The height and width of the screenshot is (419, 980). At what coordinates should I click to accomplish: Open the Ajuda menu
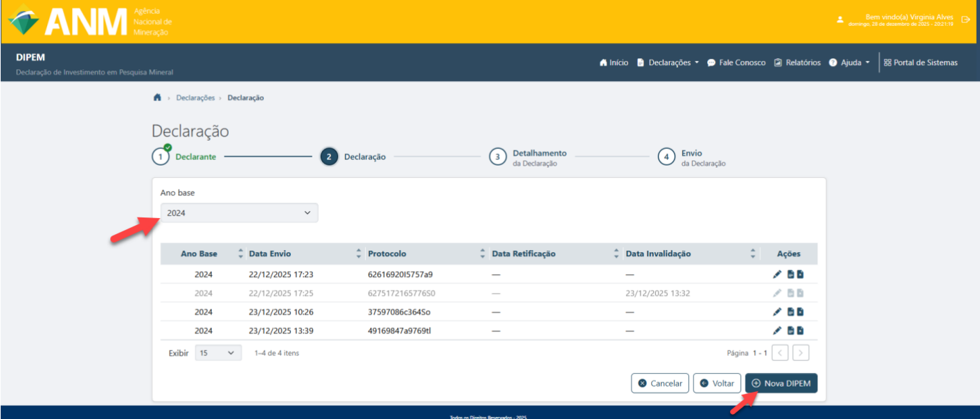850,62
